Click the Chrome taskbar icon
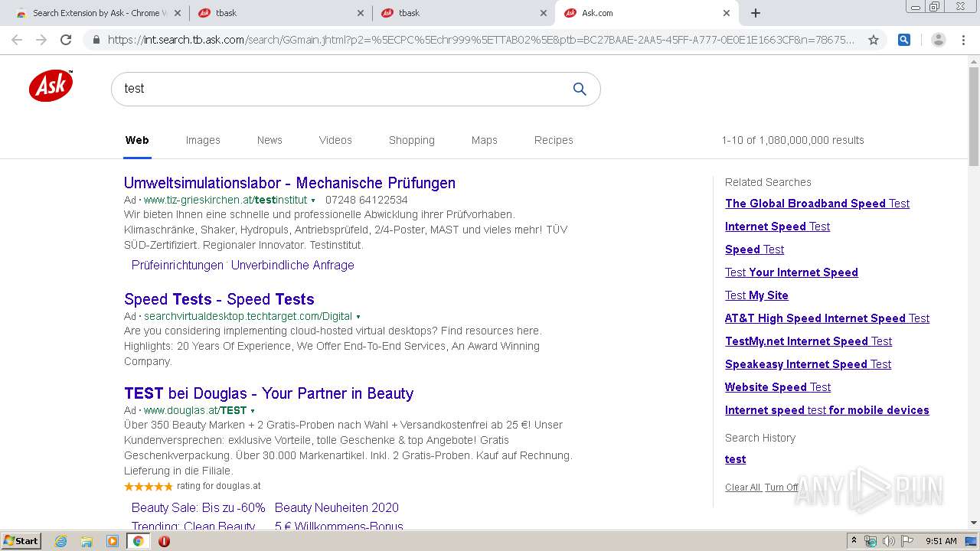The image size is (980, 551). coord(139,541)
